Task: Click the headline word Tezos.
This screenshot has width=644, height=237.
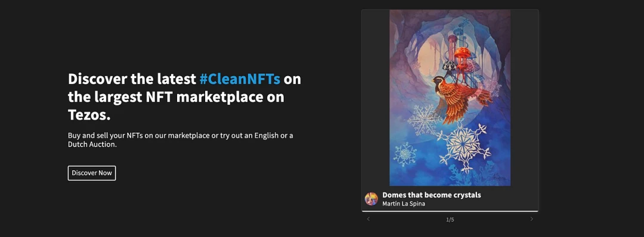Action: tap(89, 115)
